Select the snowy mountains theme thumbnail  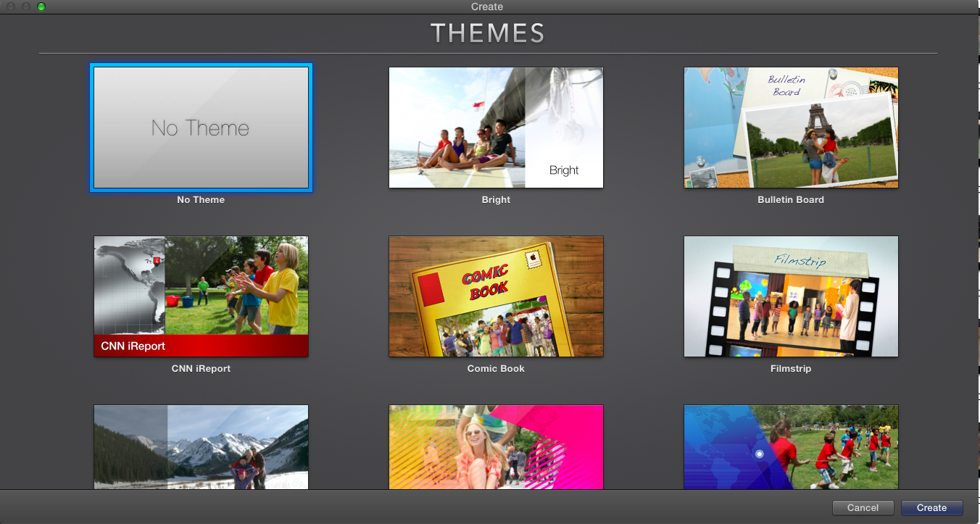click(x=201, y=447)
